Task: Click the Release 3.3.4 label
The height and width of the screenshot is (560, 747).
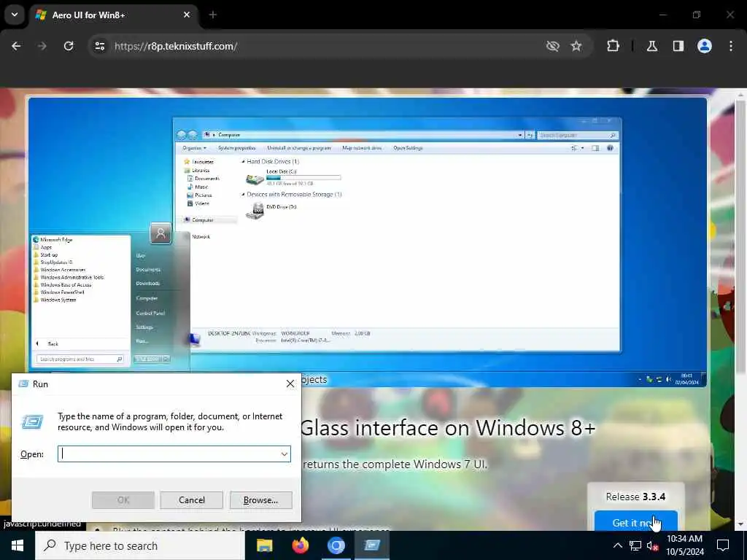Action: [635, 497]
